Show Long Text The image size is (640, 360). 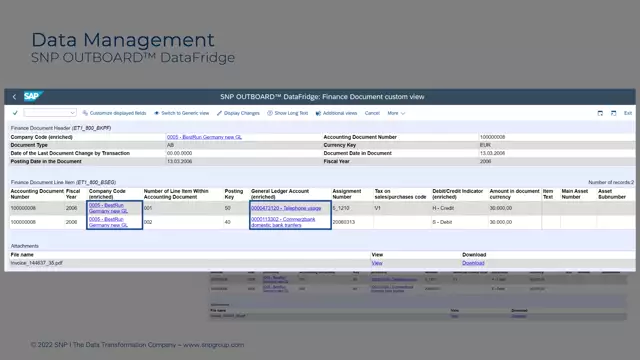click(287, 113)
